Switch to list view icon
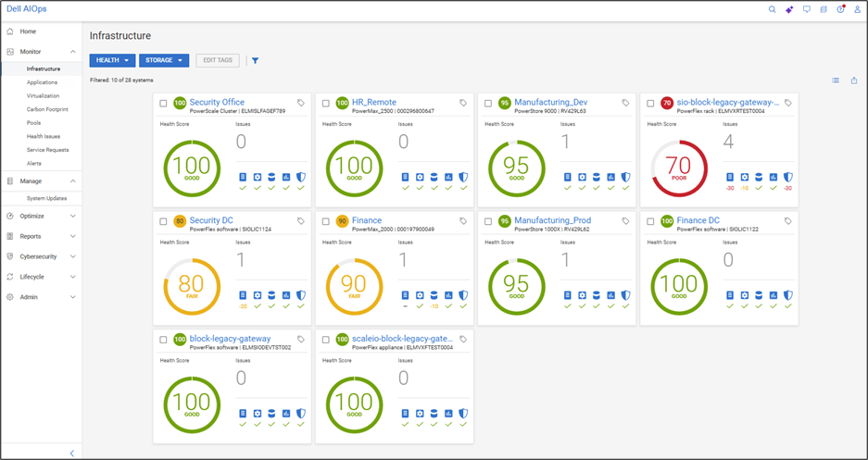Screen dimensions: 868x460 coord(836,81)
